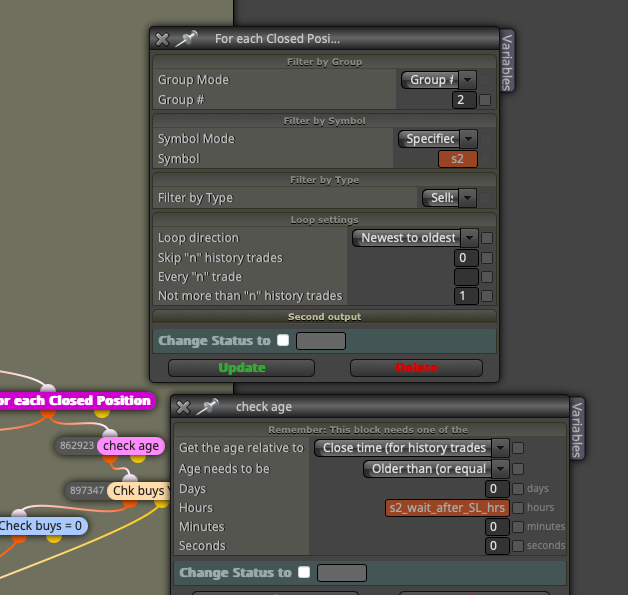Click orange output connector of check age block
Viewport: 628px width, 595px height.
click(x=110, y=459)
